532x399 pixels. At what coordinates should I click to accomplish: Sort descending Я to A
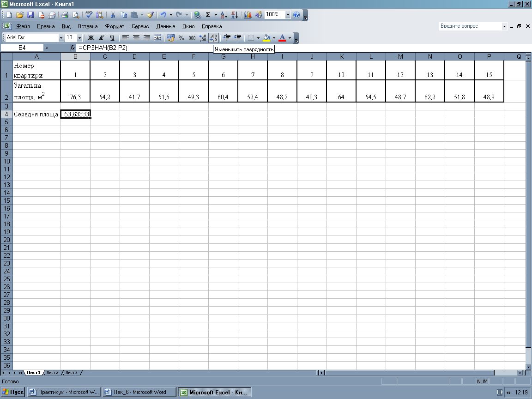(235, 15)
